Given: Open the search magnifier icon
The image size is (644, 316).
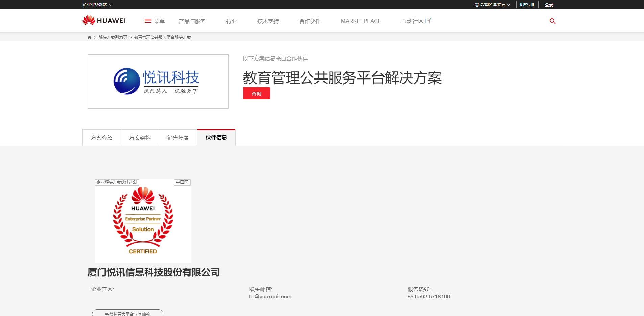Looking at the screenshot, I should click(553, 21).
